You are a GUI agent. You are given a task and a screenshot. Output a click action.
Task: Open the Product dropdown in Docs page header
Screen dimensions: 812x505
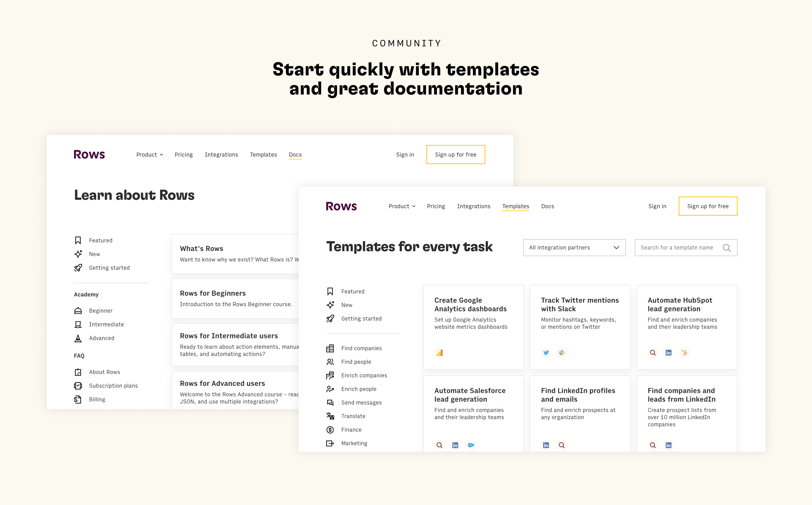click(149, 155)
